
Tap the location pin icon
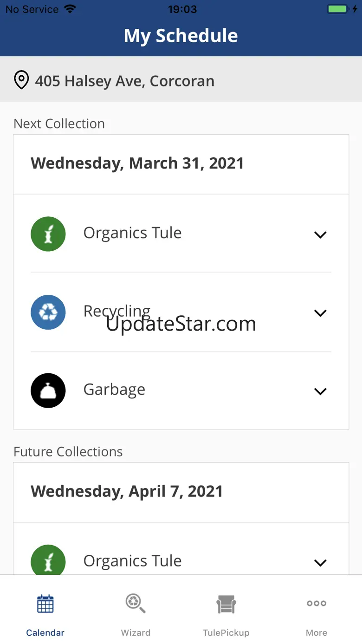[x=21, y=80]
